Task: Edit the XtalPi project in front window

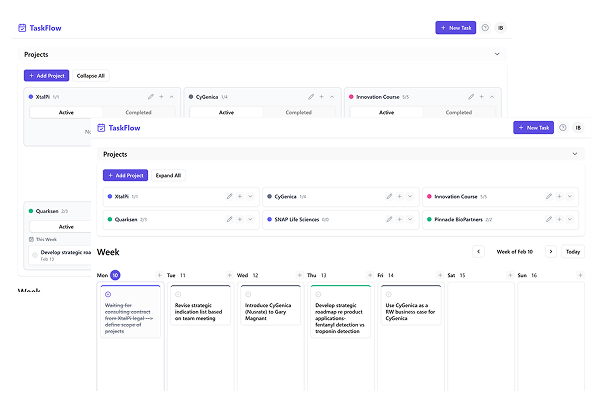Action: (230, 196)
